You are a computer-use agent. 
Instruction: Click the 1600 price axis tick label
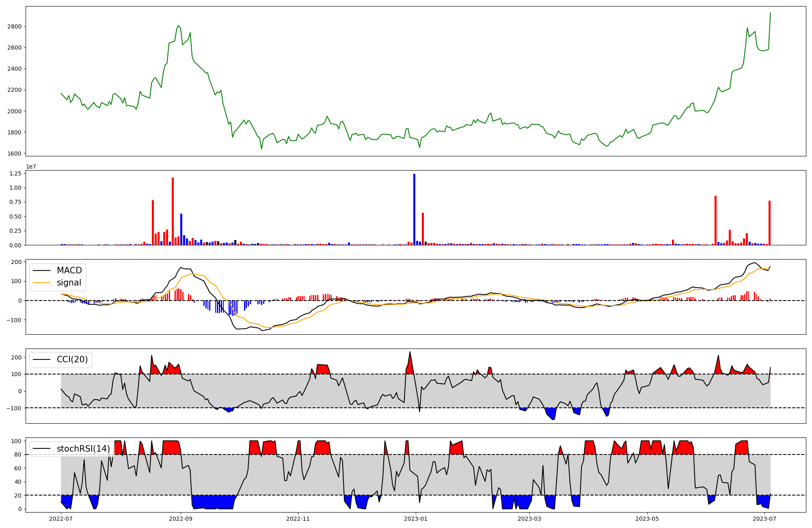15,154
